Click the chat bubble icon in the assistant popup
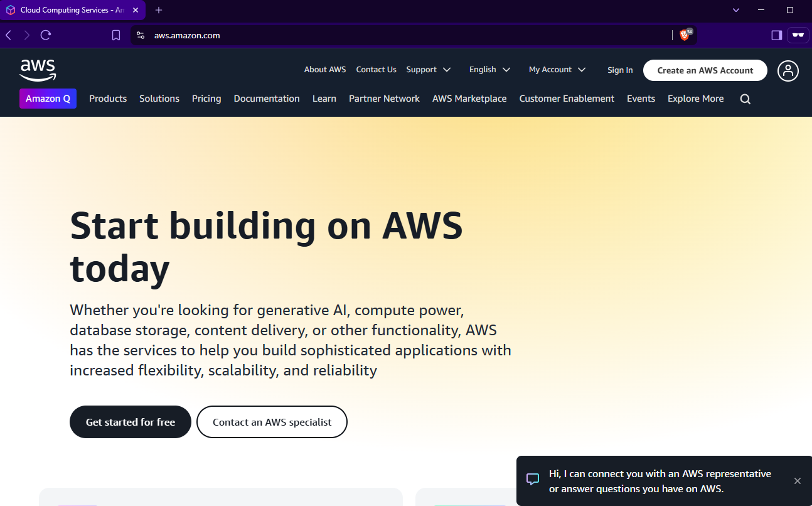 click(533, 480)
